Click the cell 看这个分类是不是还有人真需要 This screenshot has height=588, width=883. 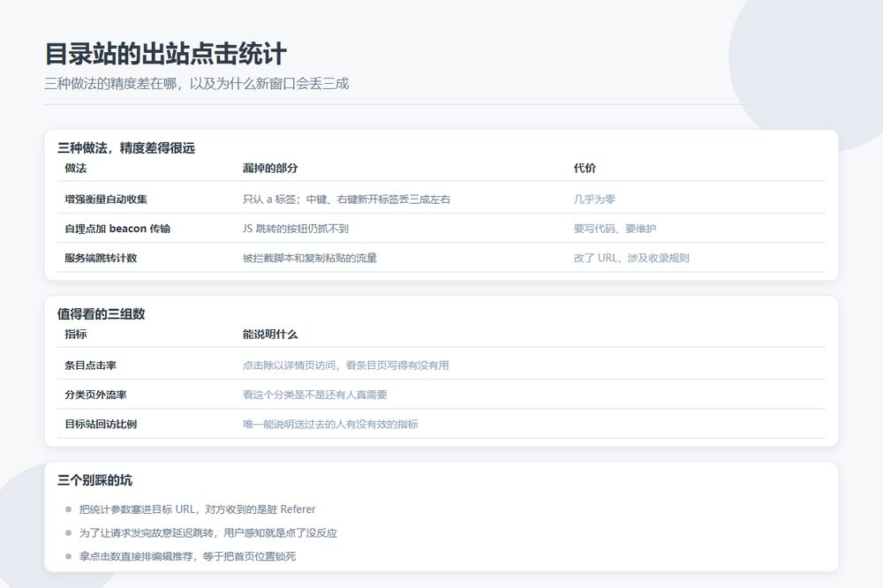pyautogui.click(x=315, y=395)
